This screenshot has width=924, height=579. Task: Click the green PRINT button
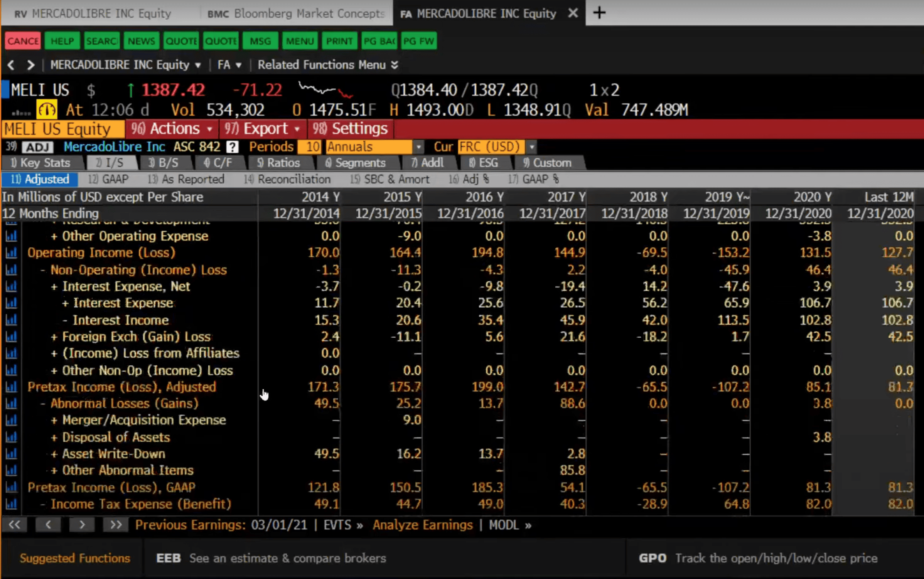339,41
